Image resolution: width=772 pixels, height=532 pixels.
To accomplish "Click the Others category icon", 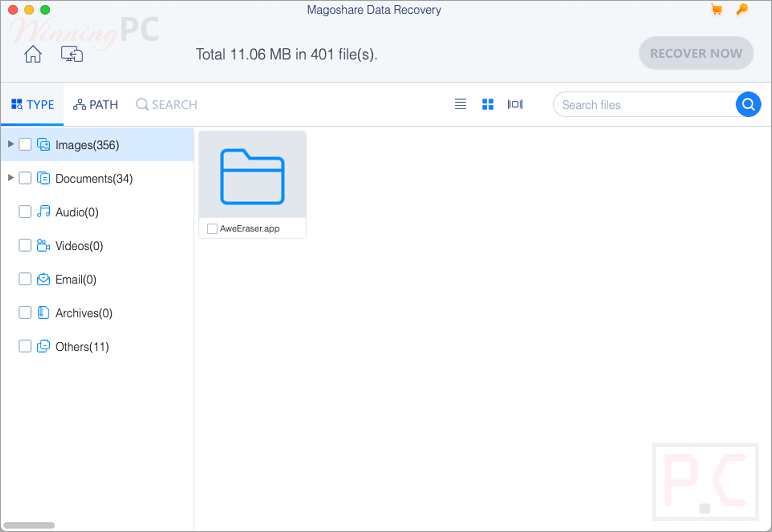I will [44, 346].
